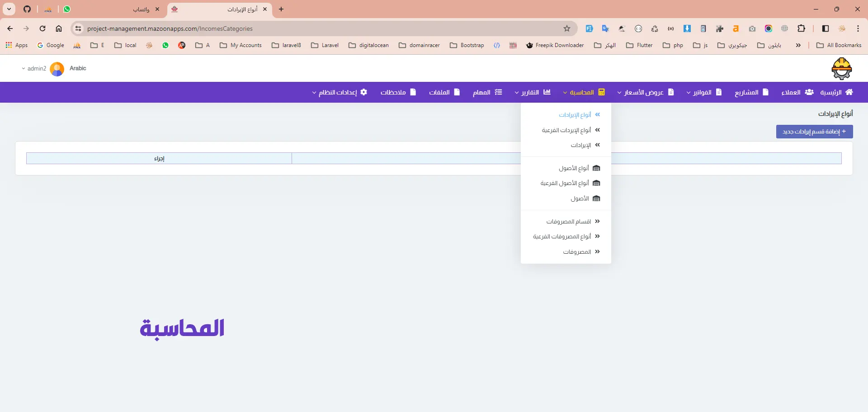Open the Chrome extensions puzzle icon

801,28
